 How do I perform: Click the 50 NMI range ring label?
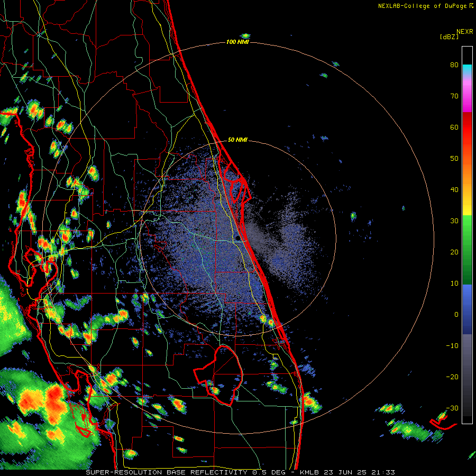[237, 140]
